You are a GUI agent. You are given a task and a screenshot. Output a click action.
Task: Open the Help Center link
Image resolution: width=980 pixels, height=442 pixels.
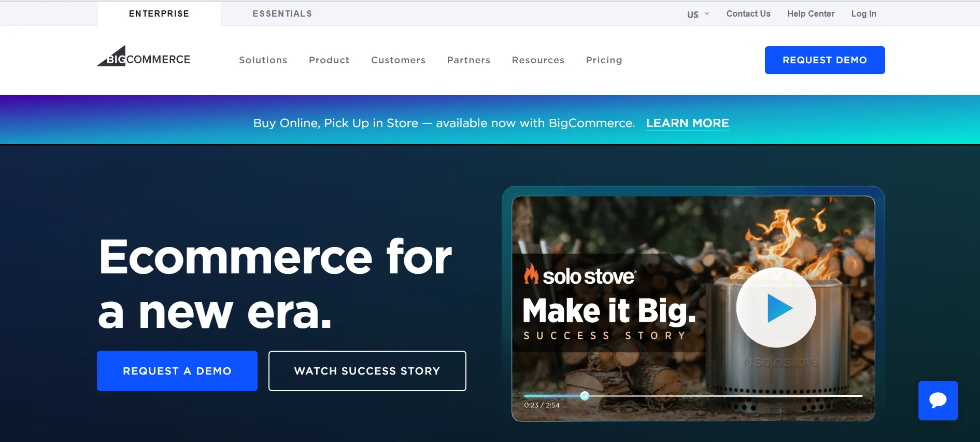[811, 13]
